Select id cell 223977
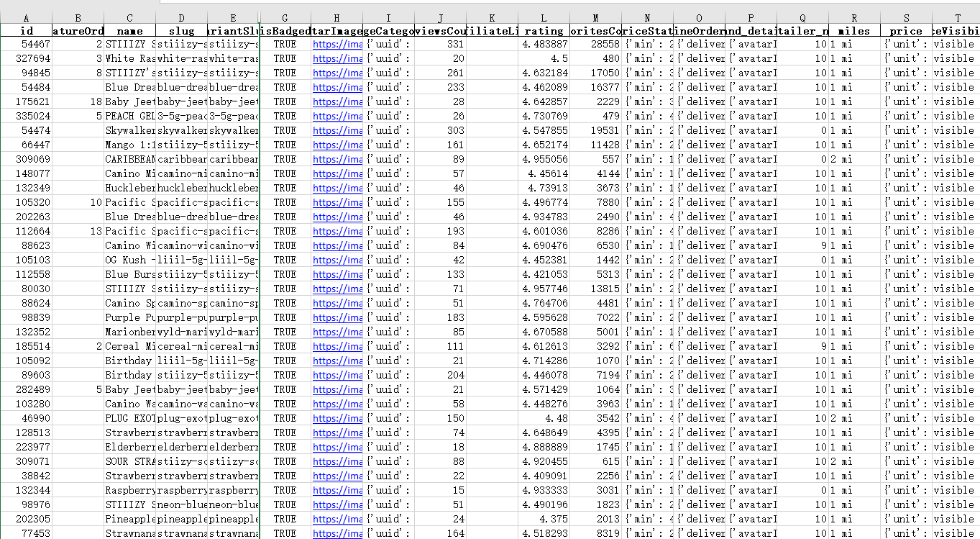This screenshot has width=980, height=539. click(27, 447)
